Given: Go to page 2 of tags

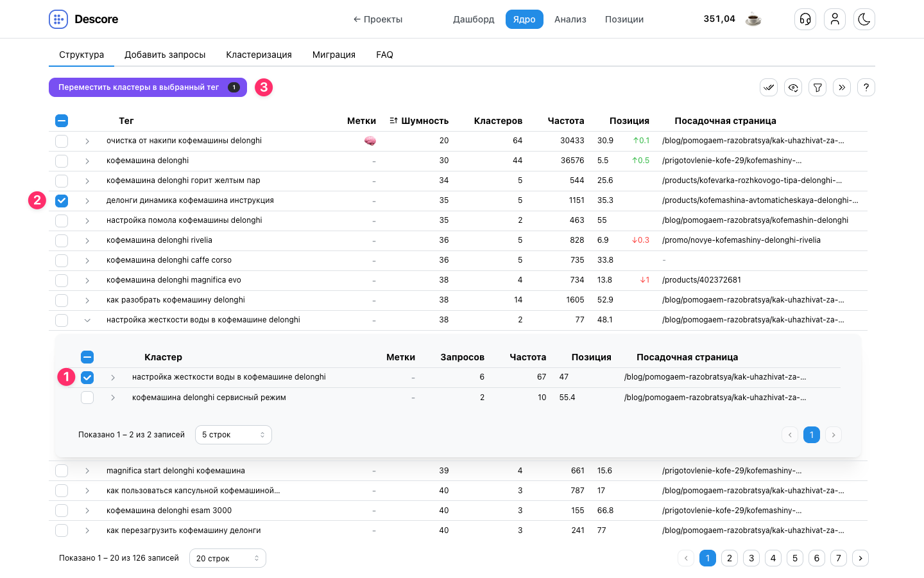Looking at the screenshot, I should pos(730,558).
